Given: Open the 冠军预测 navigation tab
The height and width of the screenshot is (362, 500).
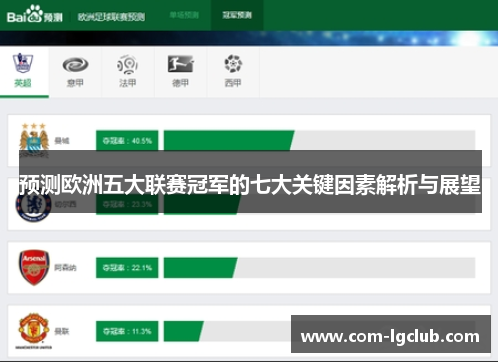Looking at the screenshot, I should coord(237,15).
